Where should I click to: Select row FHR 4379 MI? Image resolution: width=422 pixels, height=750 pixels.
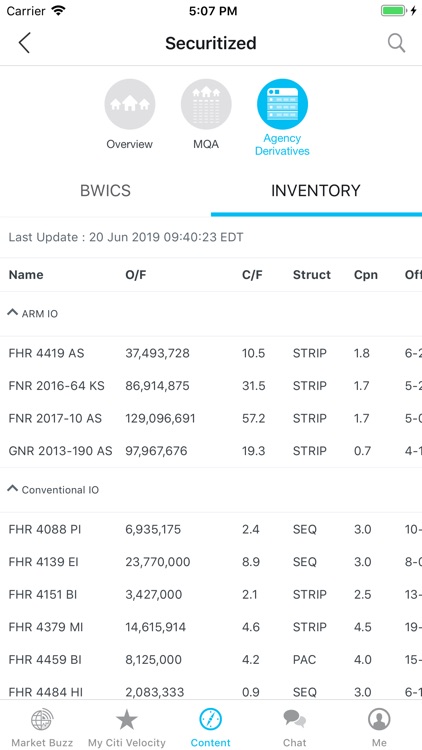click(x=211, y=627)
